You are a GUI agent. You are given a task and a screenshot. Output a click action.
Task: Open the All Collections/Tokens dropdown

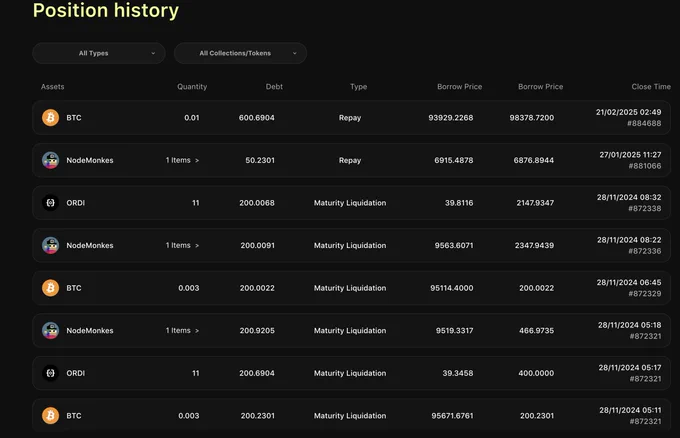coord(240,53)
